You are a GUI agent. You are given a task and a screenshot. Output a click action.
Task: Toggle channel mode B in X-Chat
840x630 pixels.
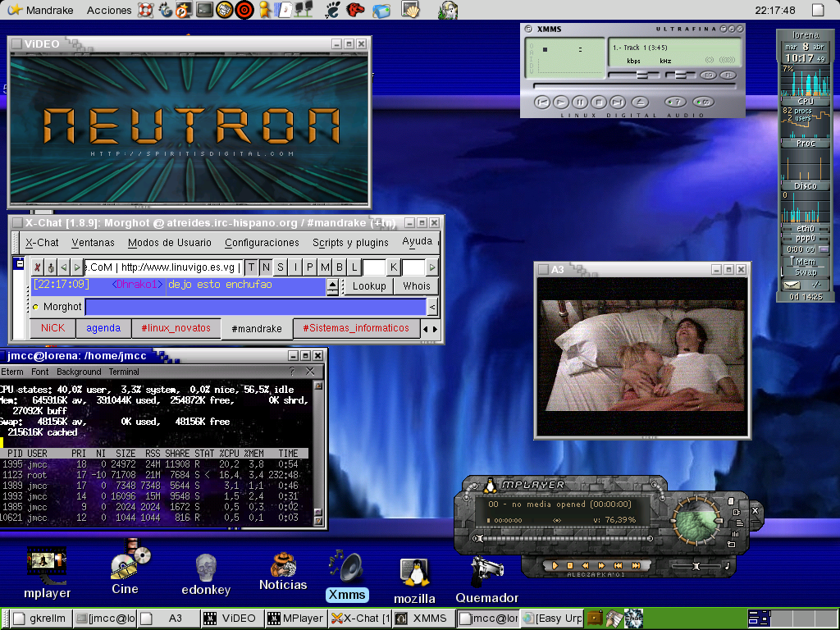[339, 267]
